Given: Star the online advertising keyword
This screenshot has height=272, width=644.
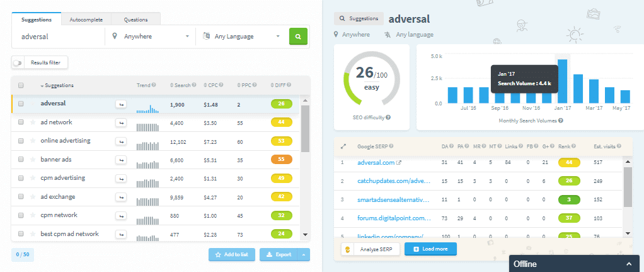Looking at the screenshot, I should point(33,141).
